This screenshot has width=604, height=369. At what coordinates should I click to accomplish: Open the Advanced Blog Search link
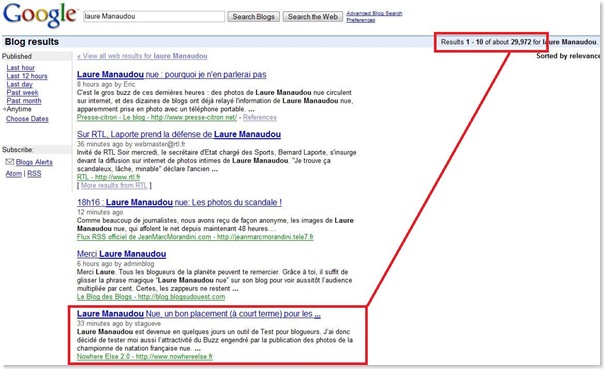pyautogui.click(x=374, y=13)
